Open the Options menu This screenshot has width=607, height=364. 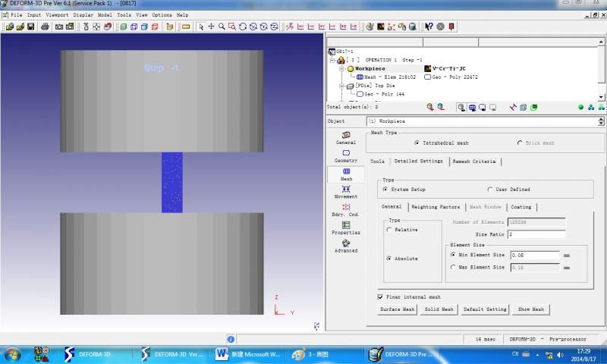[162, 14]
